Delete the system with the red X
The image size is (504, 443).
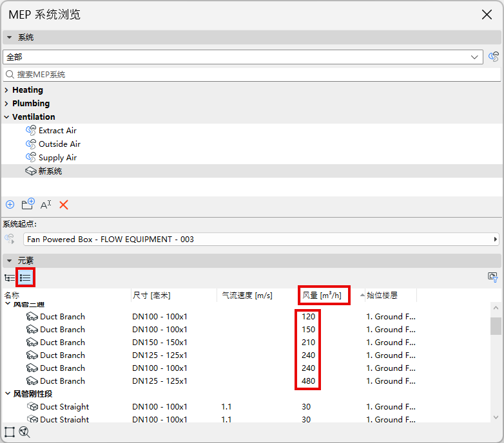pos(64,205)
